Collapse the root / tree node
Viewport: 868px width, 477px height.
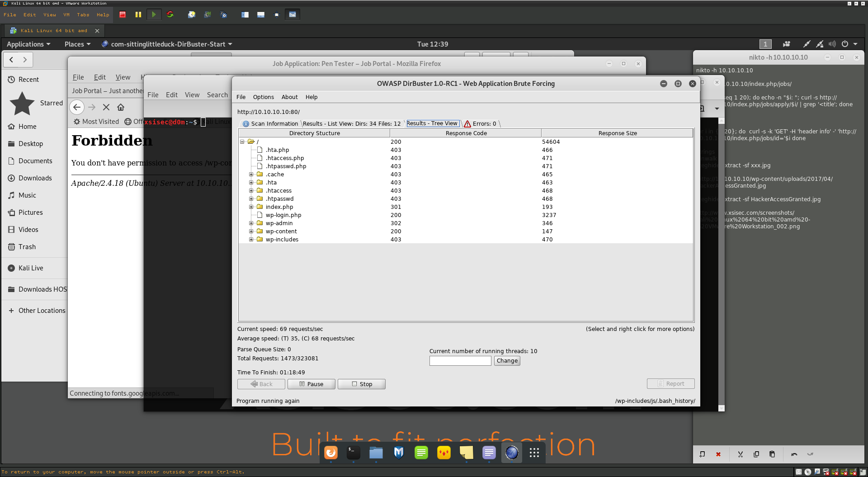tap(242, 142)
